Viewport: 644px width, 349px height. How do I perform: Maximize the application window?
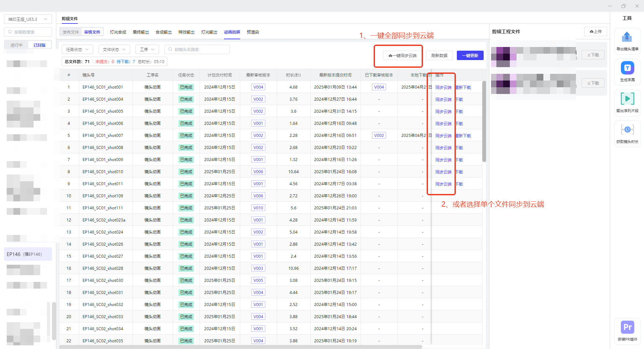623,6
